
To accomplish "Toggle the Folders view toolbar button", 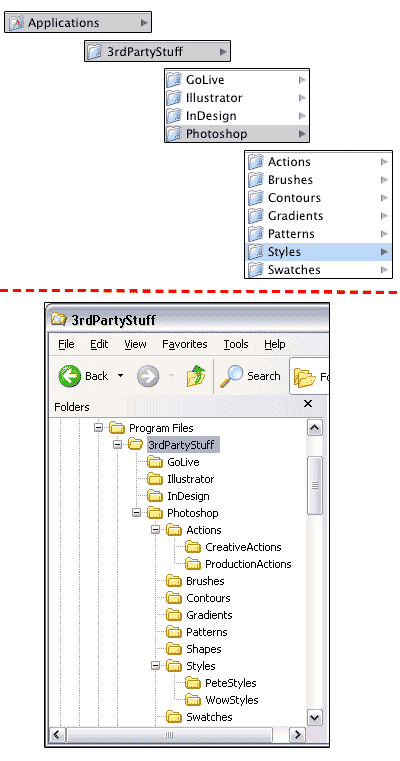I will [x=309, y=377].
